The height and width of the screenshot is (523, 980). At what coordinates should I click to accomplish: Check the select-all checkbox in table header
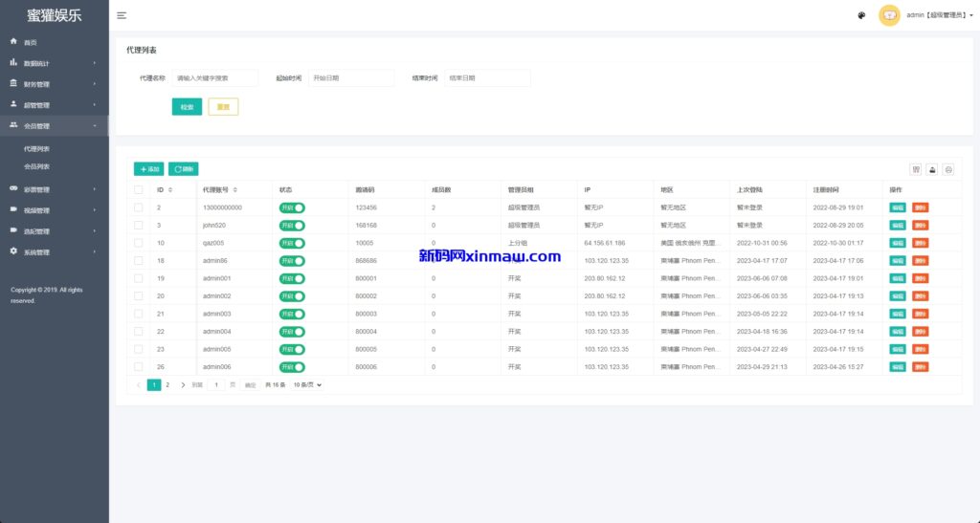139,190
